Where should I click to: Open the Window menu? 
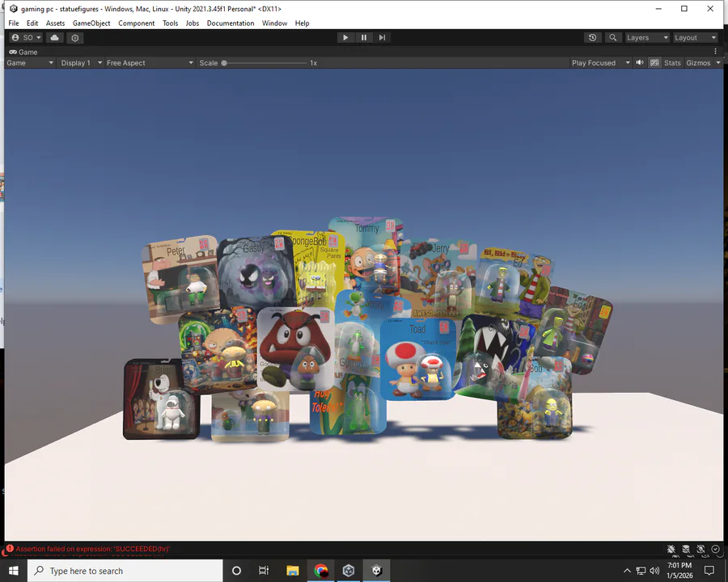pos(274,23)
